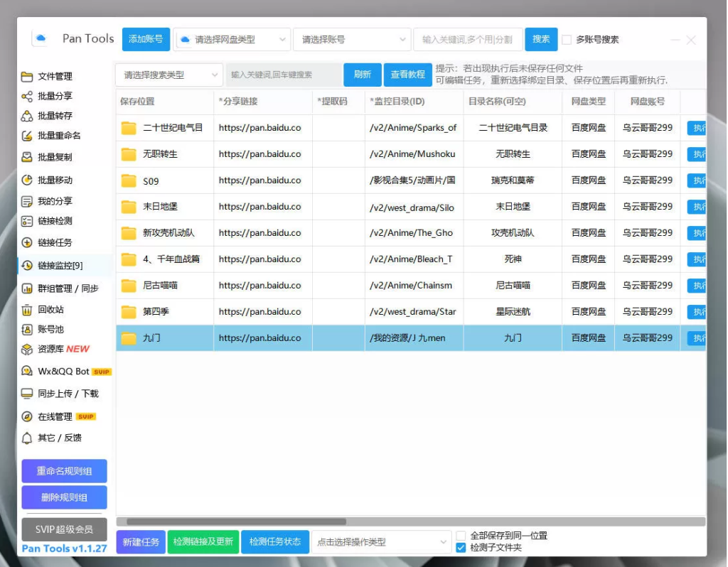Click folder icon in the 末日地堡 row
The height and width of the screenshot is (567, 728).
[x=129, y=207]
